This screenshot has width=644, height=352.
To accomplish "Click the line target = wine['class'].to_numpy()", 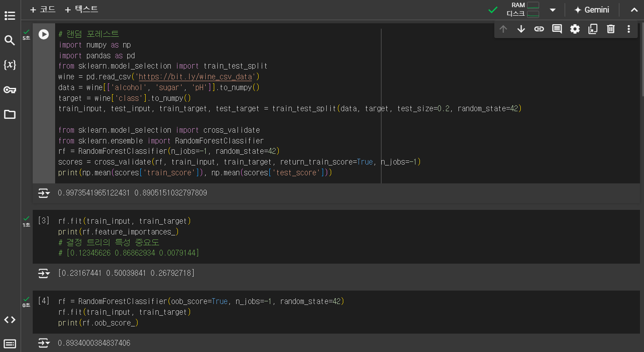I will (125, 98).
